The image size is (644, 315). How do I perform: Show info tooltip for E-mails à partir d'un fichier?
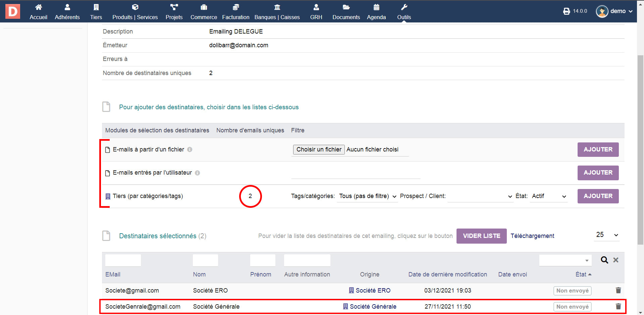coord(190,150)
